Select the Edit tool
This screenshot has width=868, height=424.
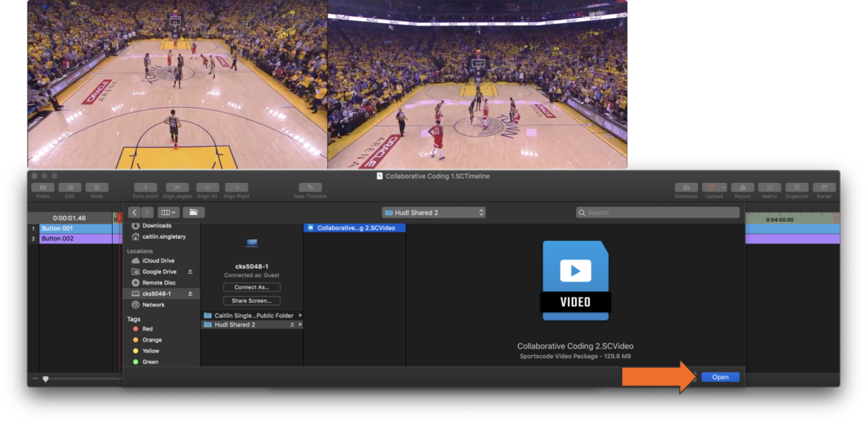70,187
